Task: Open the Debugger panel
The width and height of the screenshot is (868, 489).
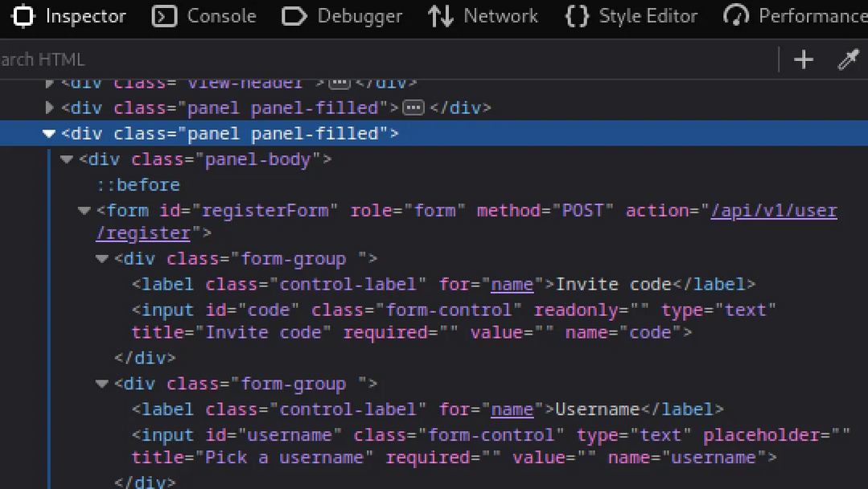Action: [342, 16]
